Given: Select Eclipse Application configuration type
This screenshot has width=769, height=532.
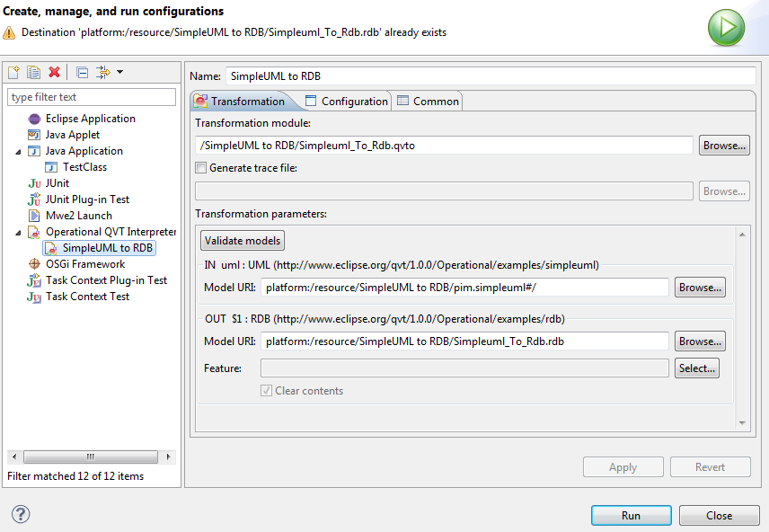Looking at the screenshot, I should coord(90,119).
